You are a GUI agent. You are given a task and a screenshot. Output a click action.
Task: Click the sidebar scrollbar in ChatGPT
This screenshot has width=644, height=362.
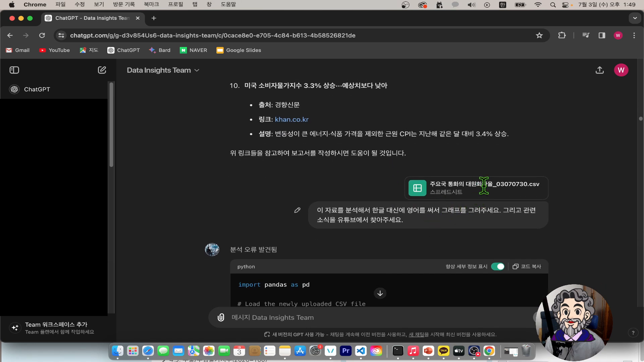pos(111,125)
